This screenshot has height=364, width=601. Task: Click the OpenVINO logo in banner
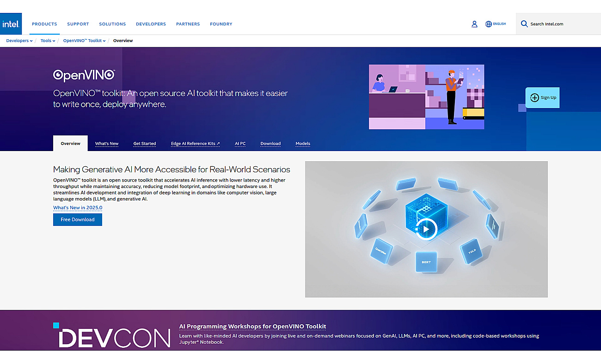click(84, 75)
